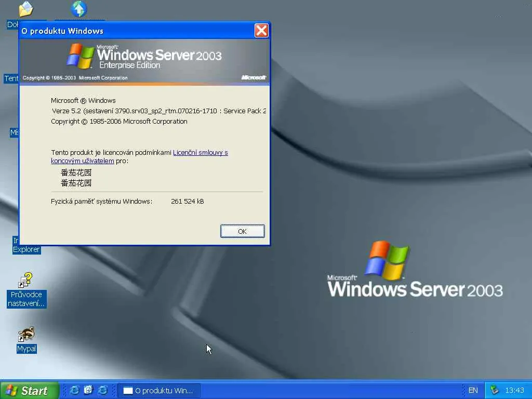The height and width of the screenshot is (399, 532).
Task: Click the Fyzická paměť systému Windows label
Action: pyautogui.click(x=101, y=202)
